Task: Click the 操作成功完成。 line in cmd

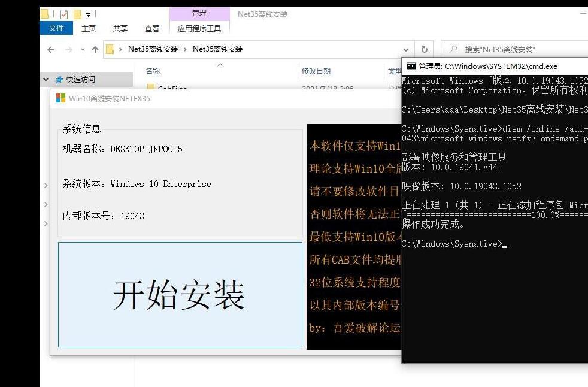Action: pos(433,225)
